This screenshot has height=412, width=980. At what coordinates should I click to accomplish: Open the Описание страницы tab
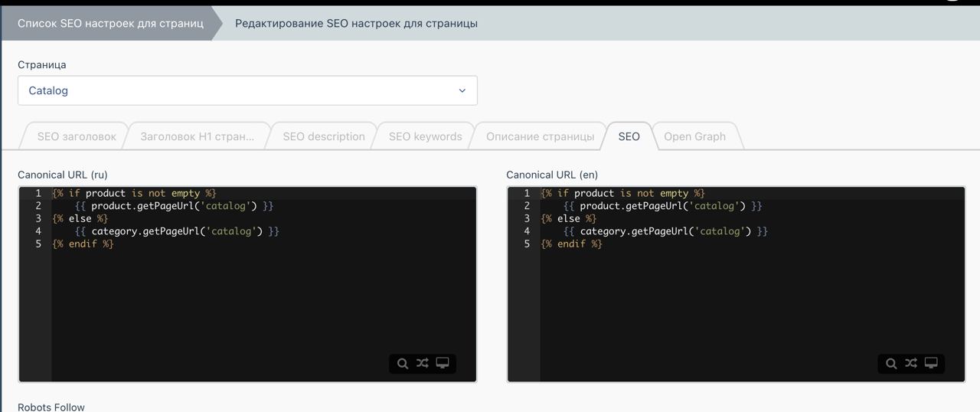540,136
